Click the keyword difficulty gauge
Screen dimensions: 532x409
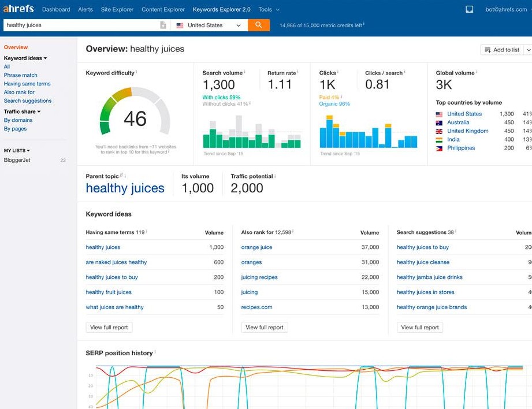coord(135,114)
